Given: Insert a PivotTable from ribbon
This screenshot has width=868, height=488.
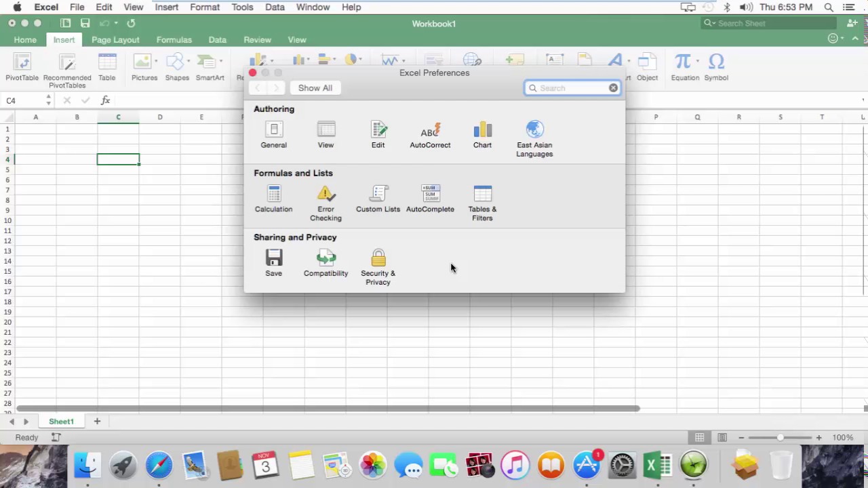Looking at the screenshot, I should [22, 67].
